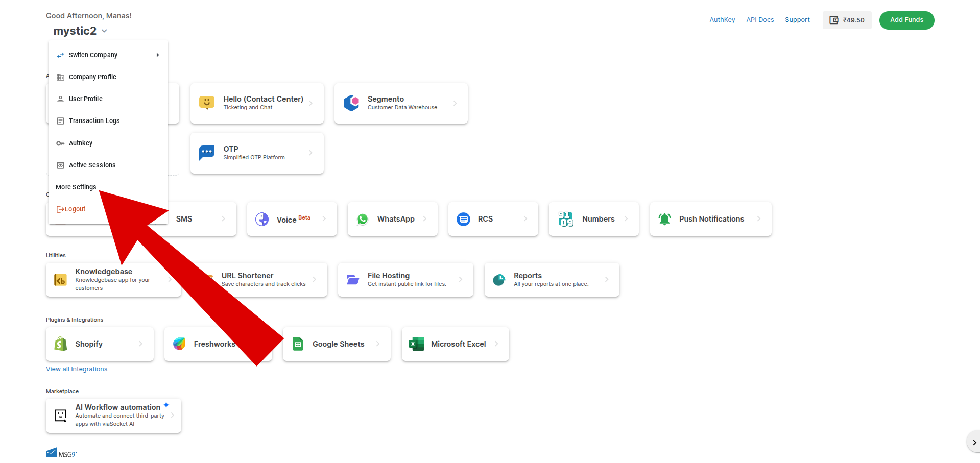The image size is (980, 463).
Task: Click the RCS messaging icon
Action: click(x=463, y=219)
